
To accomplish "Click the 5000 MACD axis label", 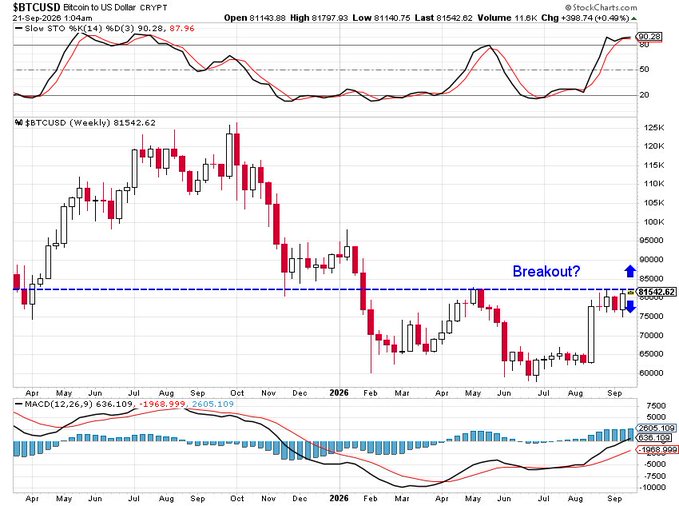I will click(x=656, y=417).
